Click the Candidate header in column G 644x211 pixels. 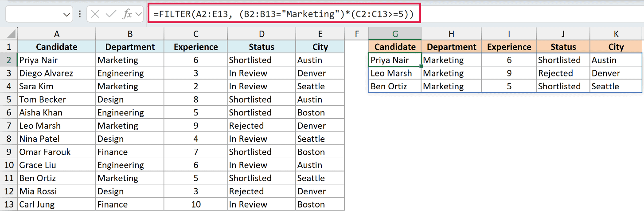[x=395, y=47]
